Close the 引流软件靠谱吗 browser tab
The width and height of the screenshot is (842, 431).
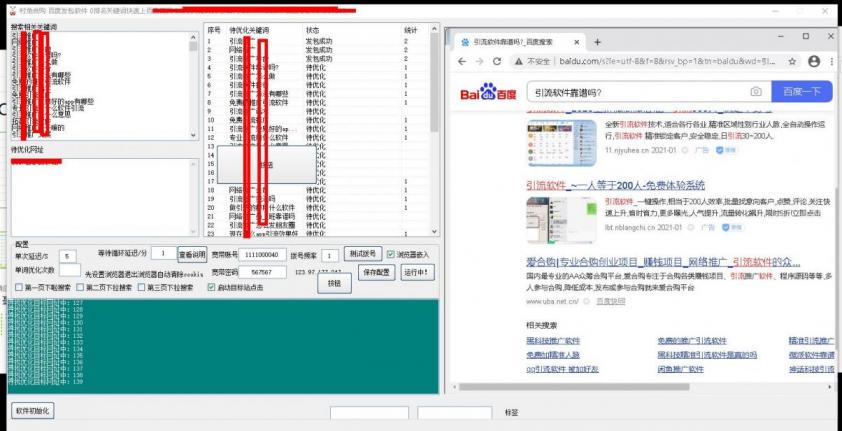click(577, 42)
